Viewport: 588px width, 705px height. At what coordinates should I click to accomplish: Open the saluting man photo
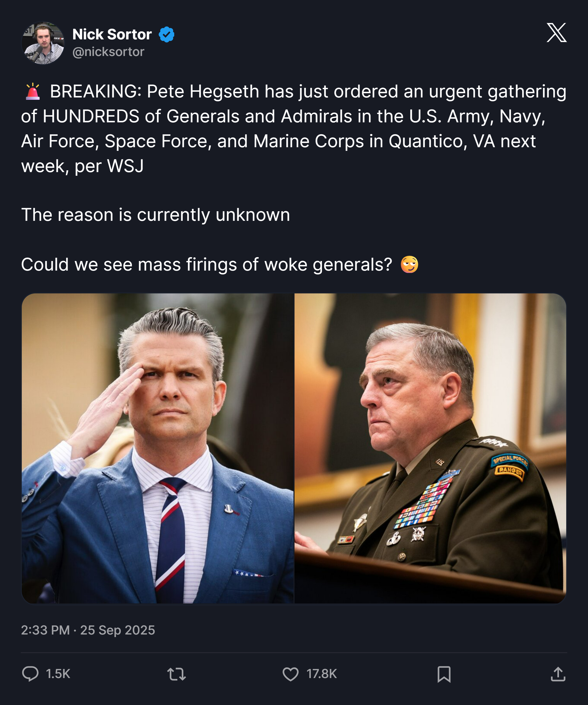pos(158,448)
